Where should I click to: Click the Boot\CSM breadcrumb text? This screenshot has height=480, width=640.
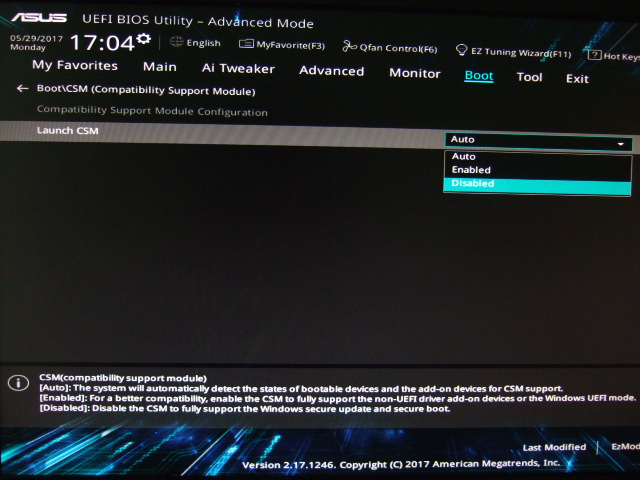point(146,90)
